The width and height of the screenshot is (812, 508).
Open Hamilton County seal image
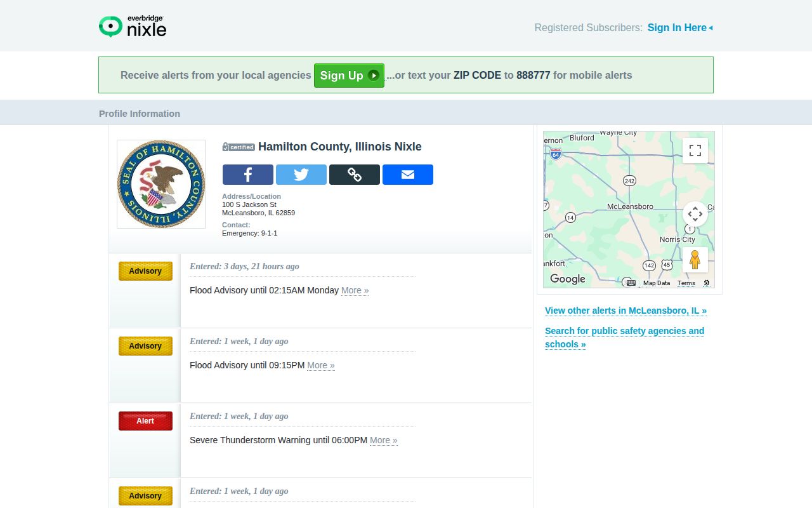(161, 184)
